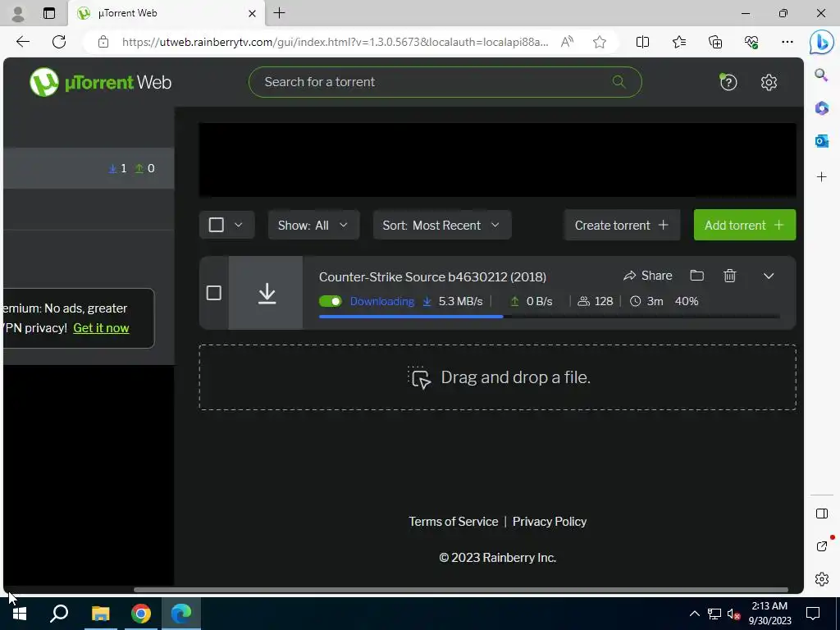The image size is (840, 630).
Task: Click the download arrow thumbnail of the torrent
Action: 267,293
